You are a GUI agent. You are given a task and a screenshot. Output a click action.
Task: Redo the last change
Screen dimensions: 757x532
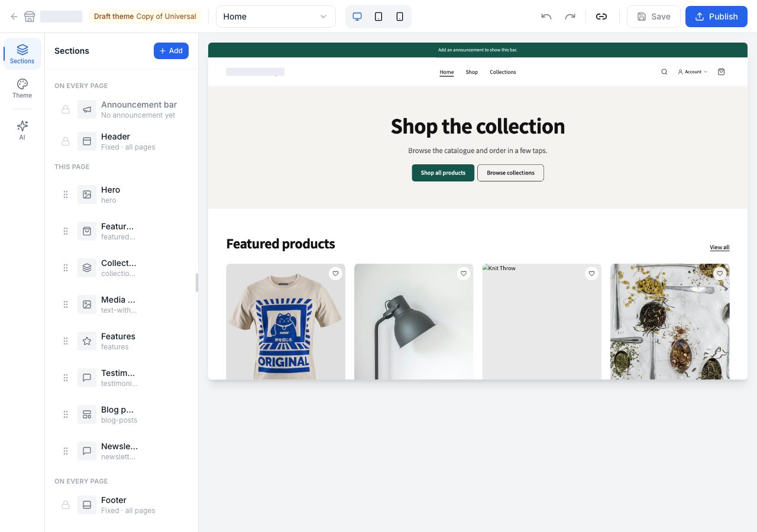click(570, 17)
